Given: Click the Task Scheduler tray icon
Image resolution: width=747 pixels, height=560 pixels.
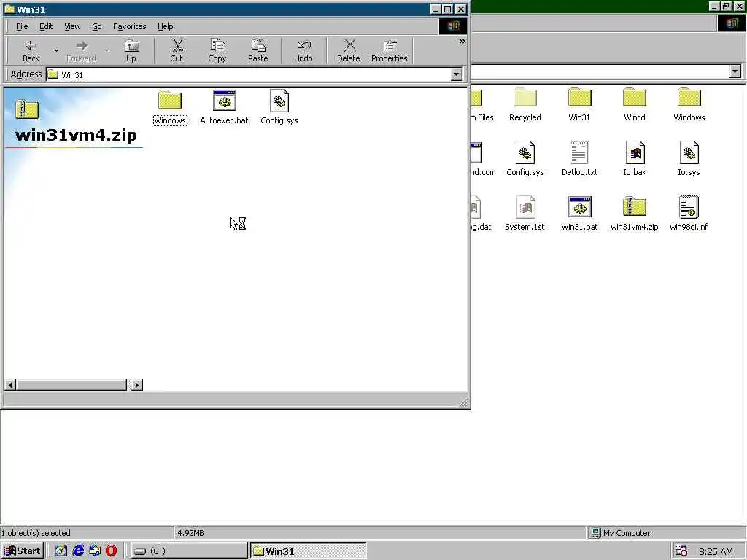Looking at the screenshot, I should pyautogui.click(x=682, y=551).
